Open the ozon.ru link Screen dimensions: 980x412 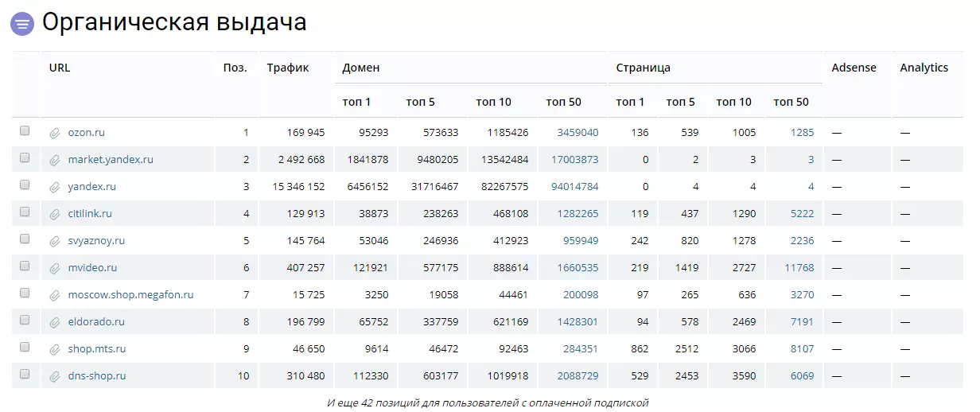click(x=87, y=133)
